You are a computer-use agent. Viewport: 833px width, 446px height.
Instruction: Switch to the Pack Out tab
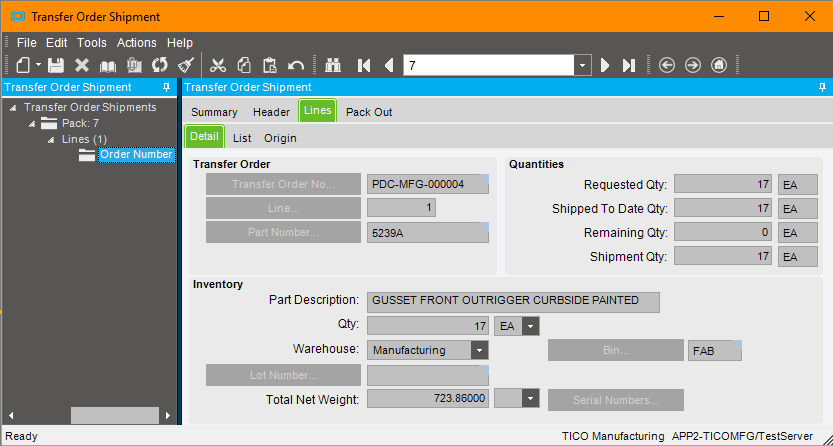coord(369,112)
